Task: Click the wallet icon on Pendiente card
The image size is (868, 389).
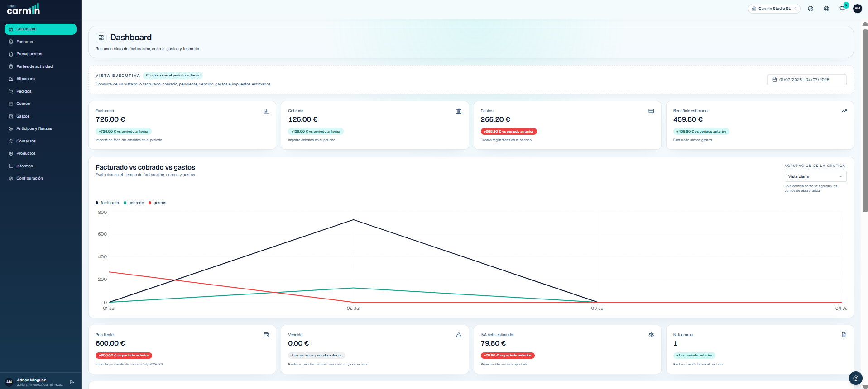Action: pyautogui.click(x=266, y=335)
